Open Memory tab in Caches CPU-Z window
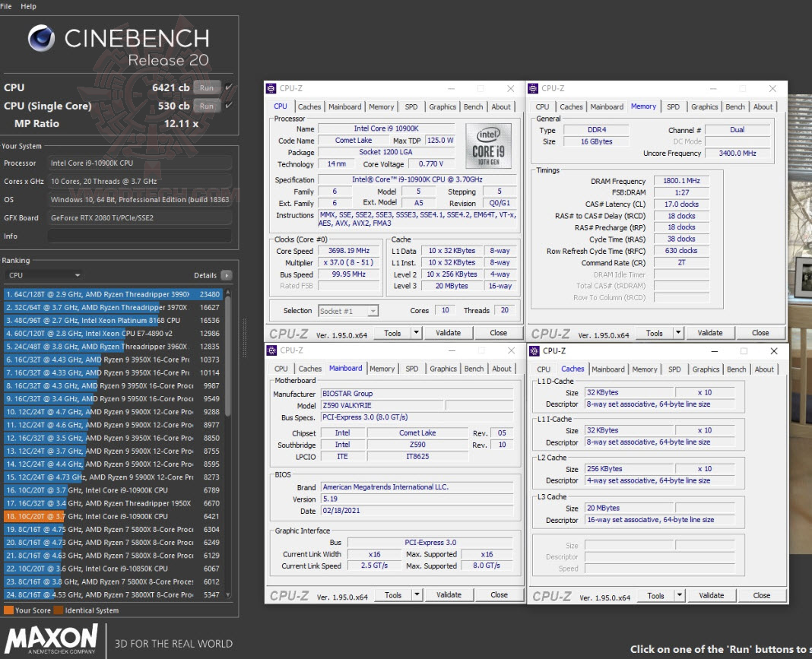This screenshot has width=812, height=659. [x=645, y=369]
